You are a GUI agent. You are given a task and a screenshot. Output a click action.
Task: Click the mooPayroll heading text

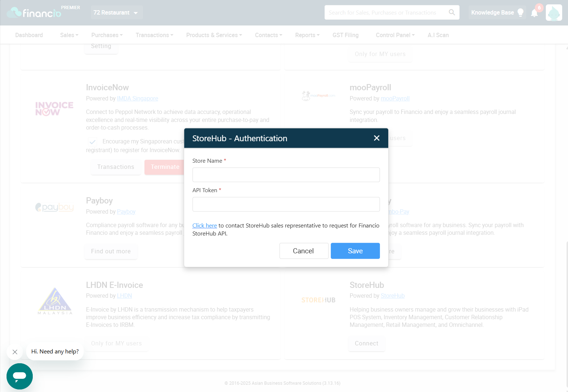coord(370,88)
